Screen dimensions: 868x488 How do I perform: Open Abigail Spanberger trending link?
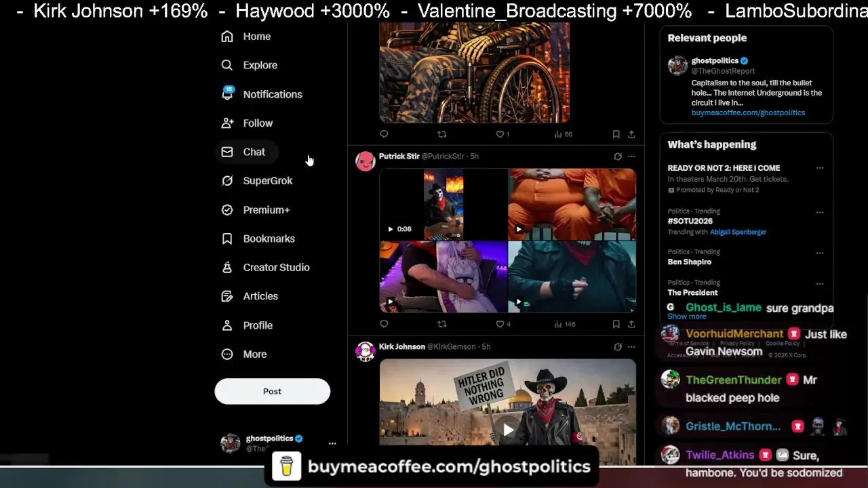tap(738, 232)
